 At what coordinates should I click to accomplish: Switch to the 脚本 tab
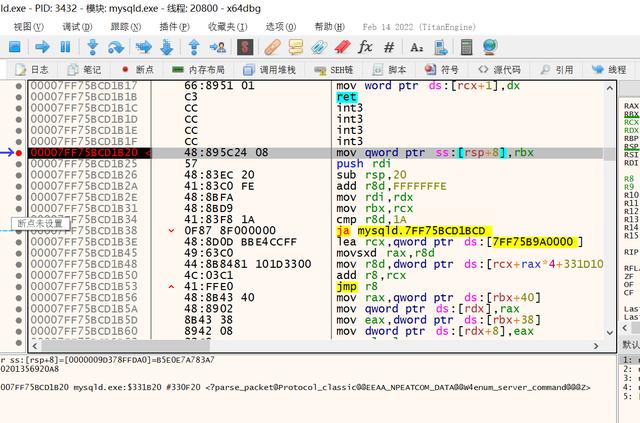click(389, 70)
